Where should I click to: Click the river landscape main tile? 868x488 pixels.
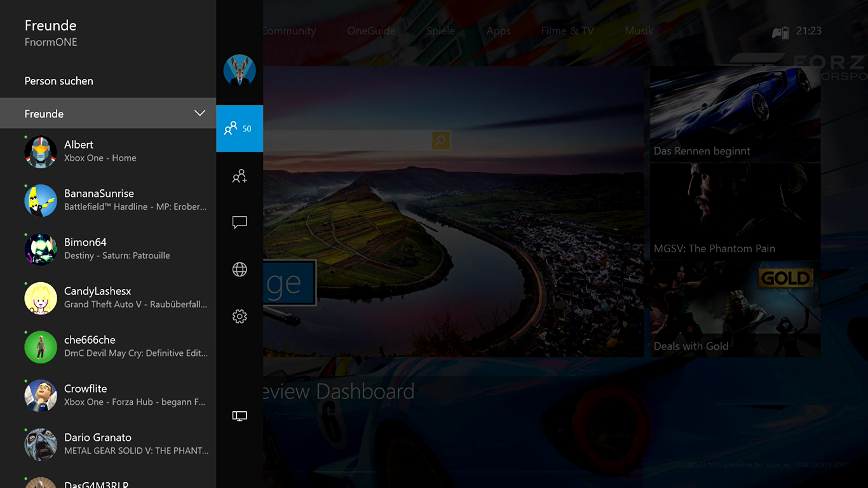coord(454,212)
